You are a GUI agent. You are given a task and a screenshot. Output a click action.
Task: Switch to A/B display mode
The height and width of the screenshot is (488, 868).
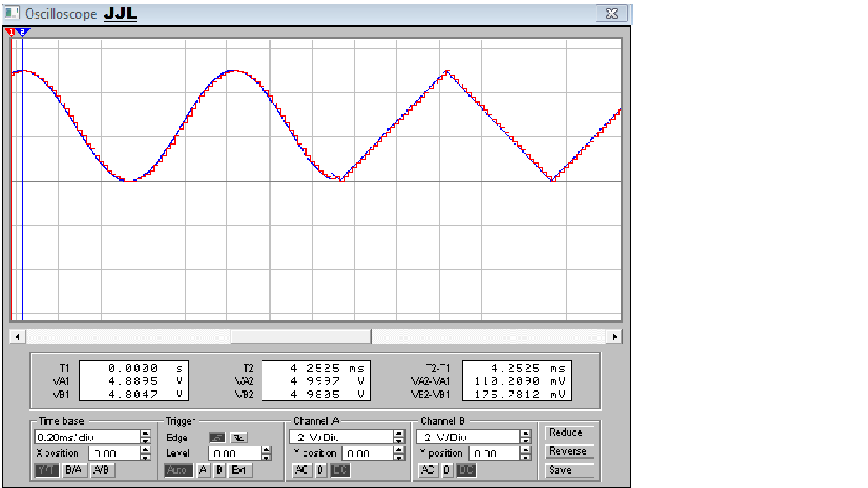(102, 470)
